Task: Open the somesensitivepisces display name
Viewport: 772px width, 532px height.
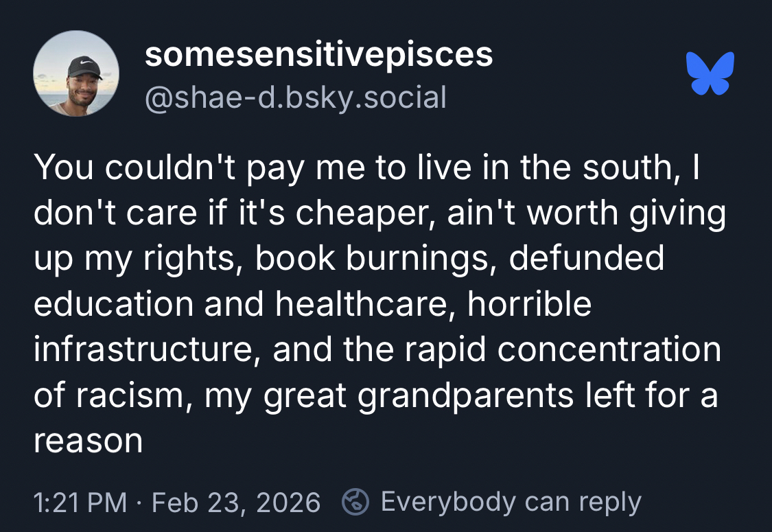Action: point(318,55)
